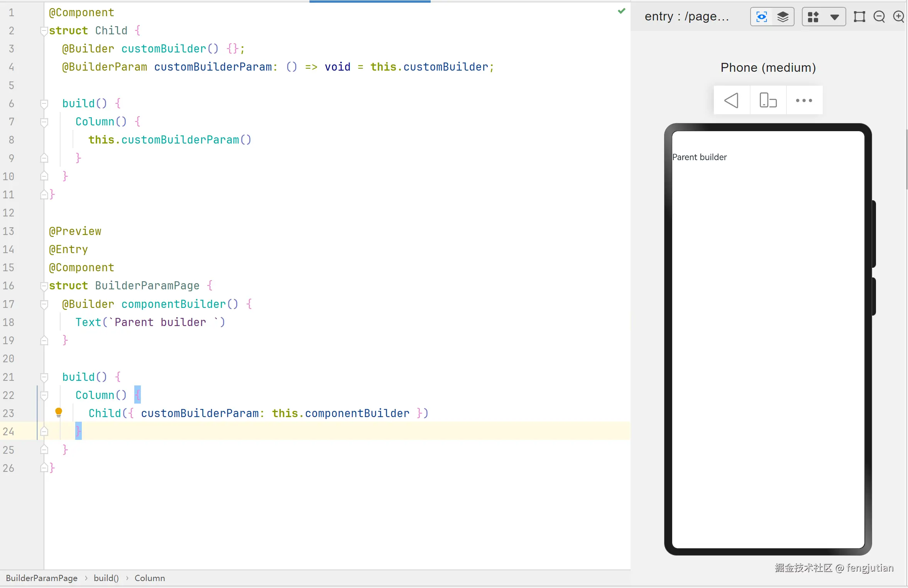908x588 pixels.
Task: Open the three-dot more options menu
Action: tap(804, 100)
